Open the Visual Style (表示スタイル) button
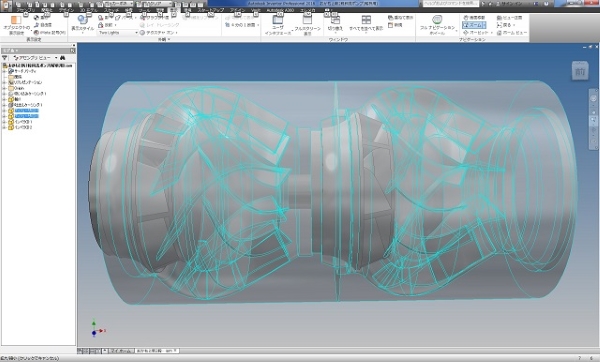This screenshot has width=600, height=362. point(82,24)
